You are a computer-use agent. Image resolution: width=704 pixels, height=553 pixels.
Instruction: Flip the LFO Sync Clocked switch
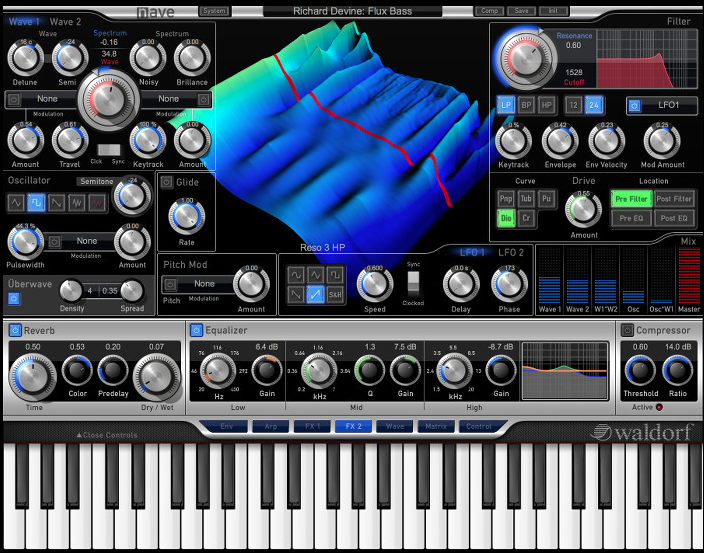click(x=413, y=284)
